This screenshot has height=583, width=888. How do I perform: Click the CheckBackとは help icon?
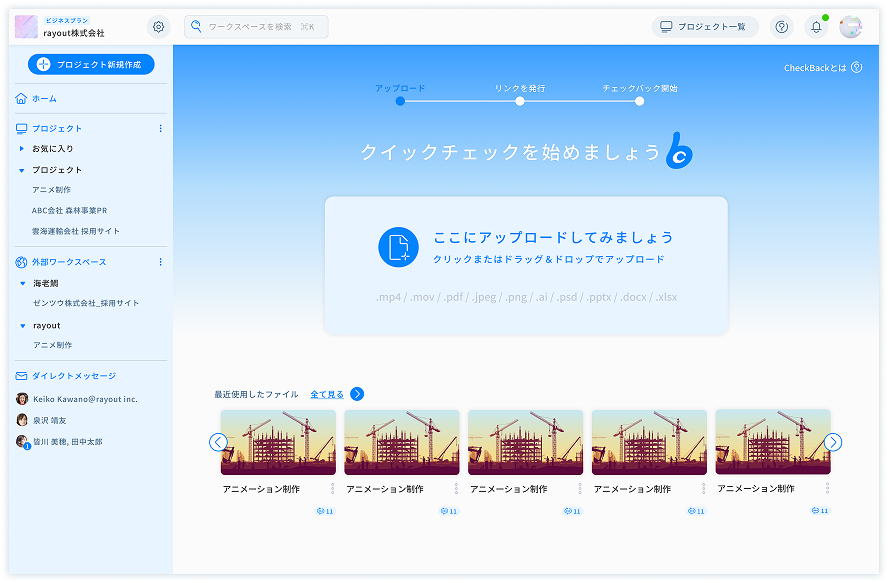click(x=857, y=67)
